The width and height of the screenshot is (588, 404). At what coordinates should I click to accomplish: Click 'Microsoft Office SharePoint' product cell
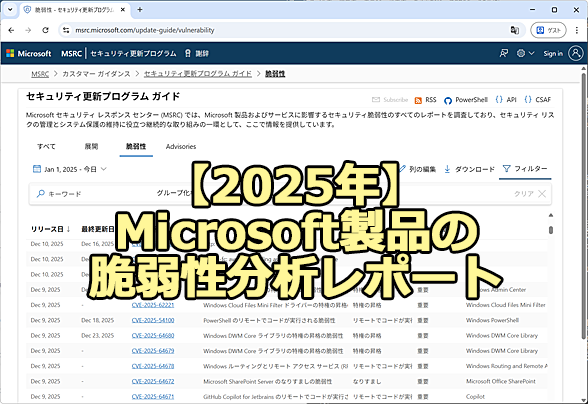(501, 381)
